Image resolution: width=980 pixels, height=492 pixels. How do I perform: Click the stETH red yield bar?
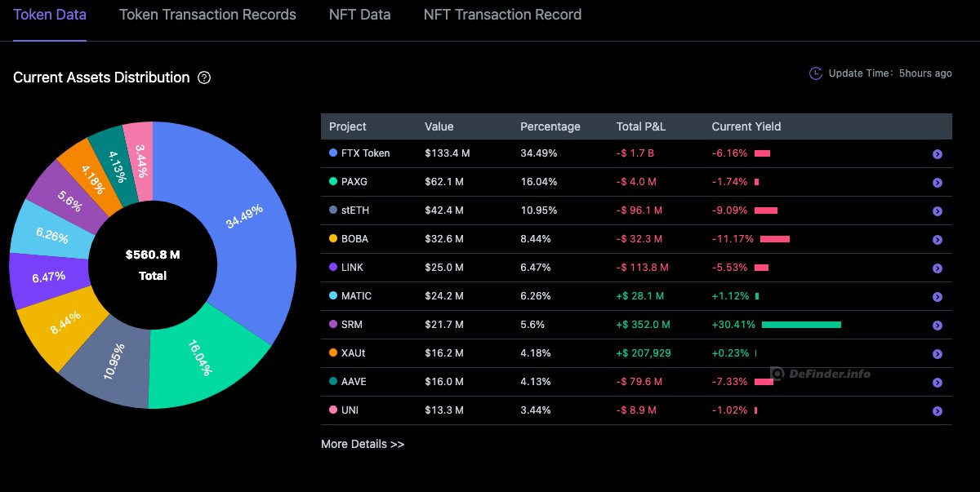pyautogui.click(x=766, y=211)
